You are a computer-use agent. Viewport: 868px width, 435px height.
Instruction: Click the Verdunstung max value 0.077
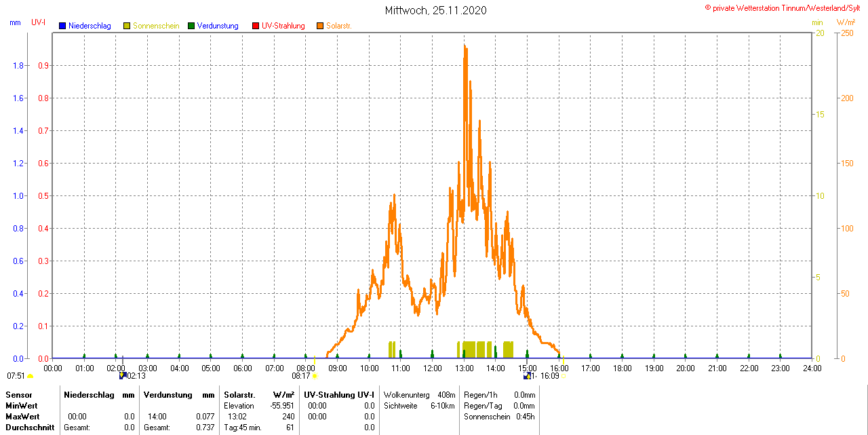(205, 417)
